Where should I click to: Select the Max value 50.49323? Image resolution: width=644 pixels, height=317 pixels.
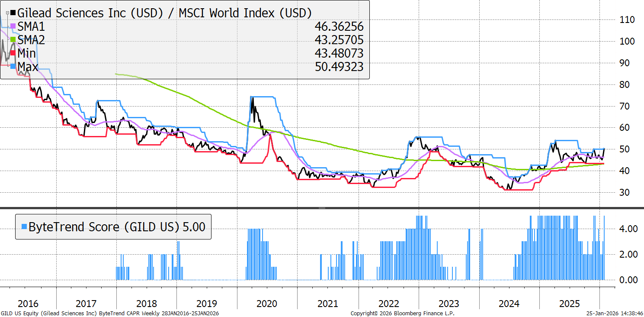pyautogui.click(x=339, y=67)
